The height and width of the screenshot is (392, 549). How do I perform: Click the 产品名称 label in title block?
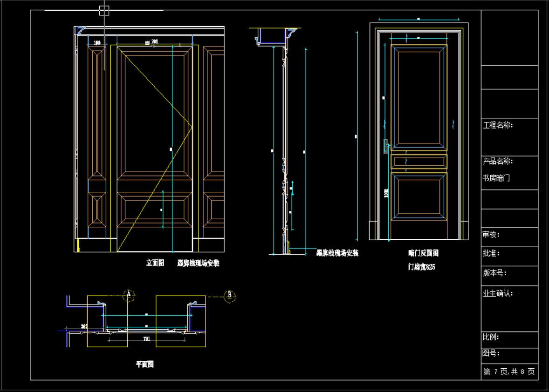498,161
